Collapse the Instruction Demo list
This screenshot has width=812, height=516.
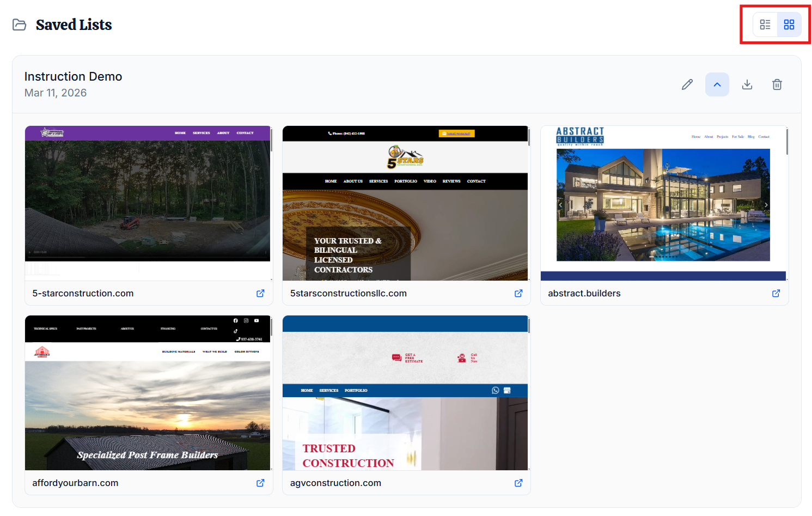pos(717,84)
